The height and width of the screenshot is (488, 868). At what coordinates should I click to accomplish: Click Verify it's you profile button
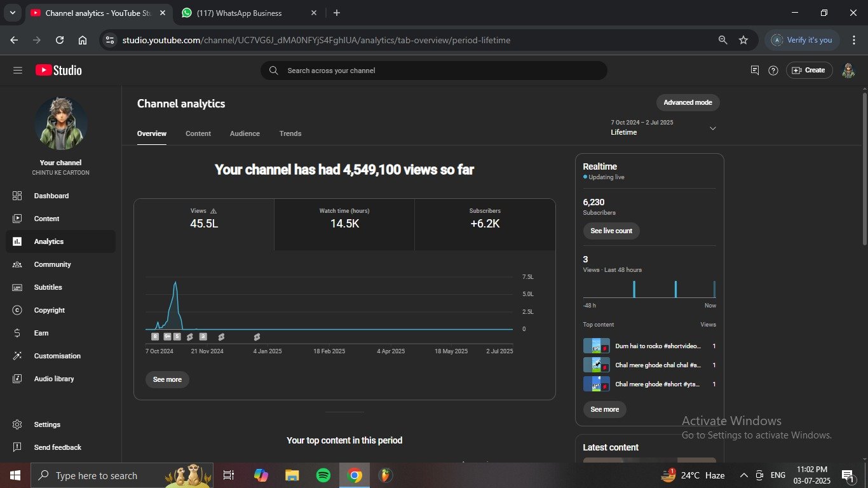[802, 40]
